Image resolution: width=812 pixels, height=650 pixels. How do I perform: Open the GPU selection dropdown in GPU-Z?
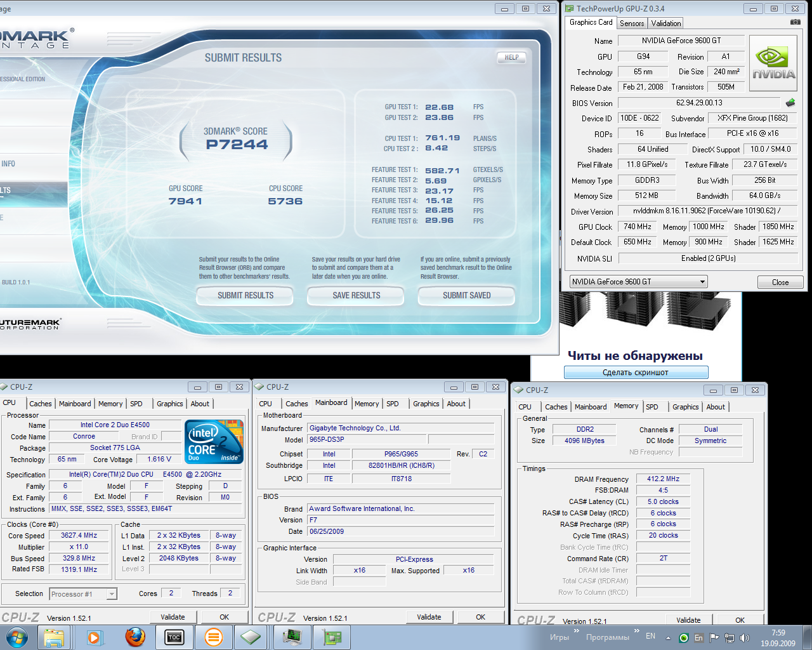click(x=638, y=282)
